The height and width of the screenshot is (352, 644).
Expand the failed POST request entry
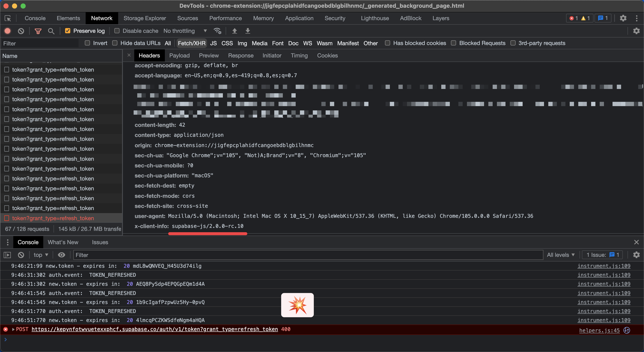click(x=13, y=329)
